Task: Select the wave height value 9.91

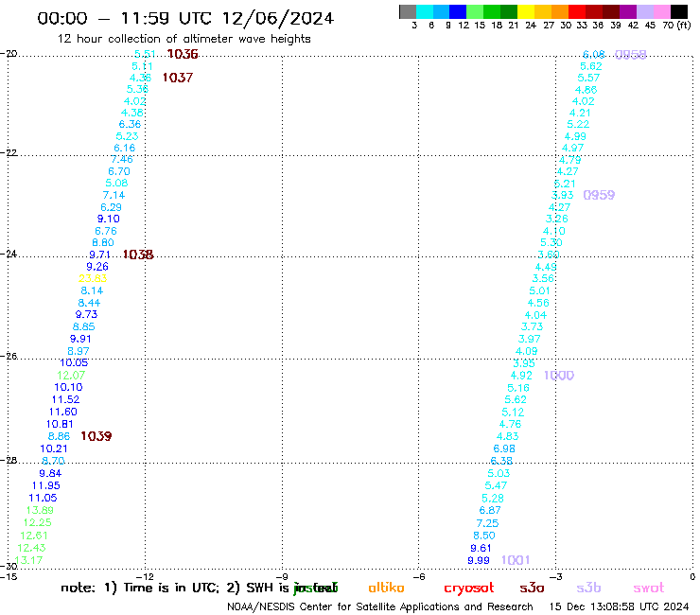Action: (80, 339)
